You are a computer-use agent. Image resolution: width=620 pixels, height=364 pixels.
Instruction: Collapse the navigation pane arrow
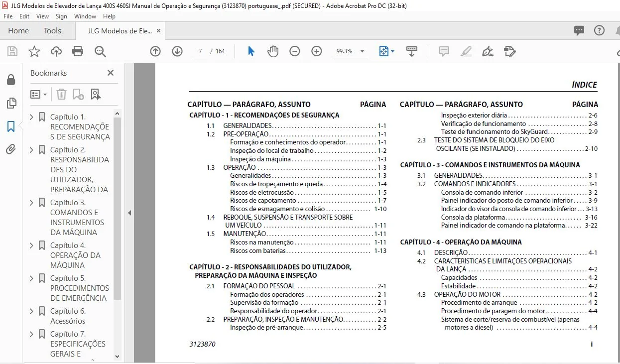click(129, 213)
